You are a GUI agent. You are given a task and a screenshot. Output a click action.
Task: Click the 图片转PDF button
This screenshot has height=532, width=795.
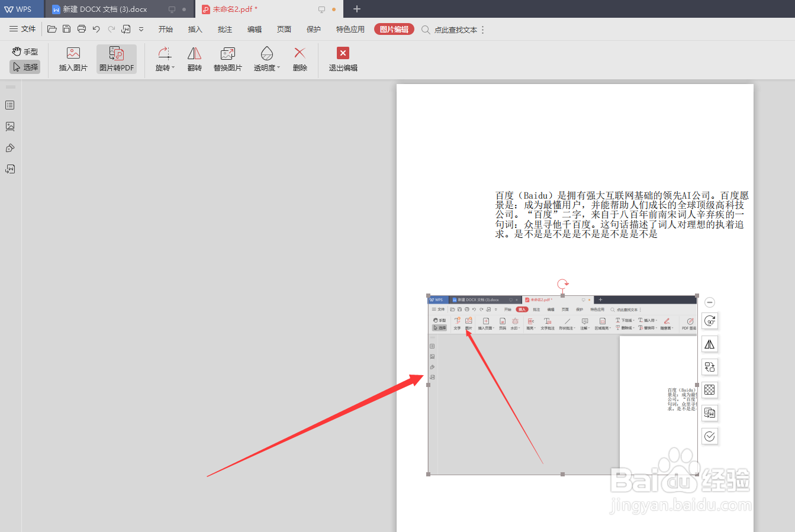click(x=117, y=59)
